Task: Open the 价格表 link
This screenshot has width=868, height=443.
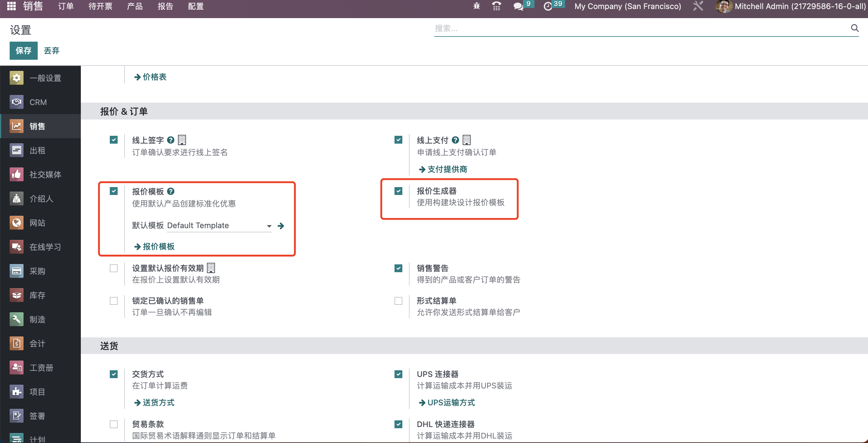Action: point(150,77)
